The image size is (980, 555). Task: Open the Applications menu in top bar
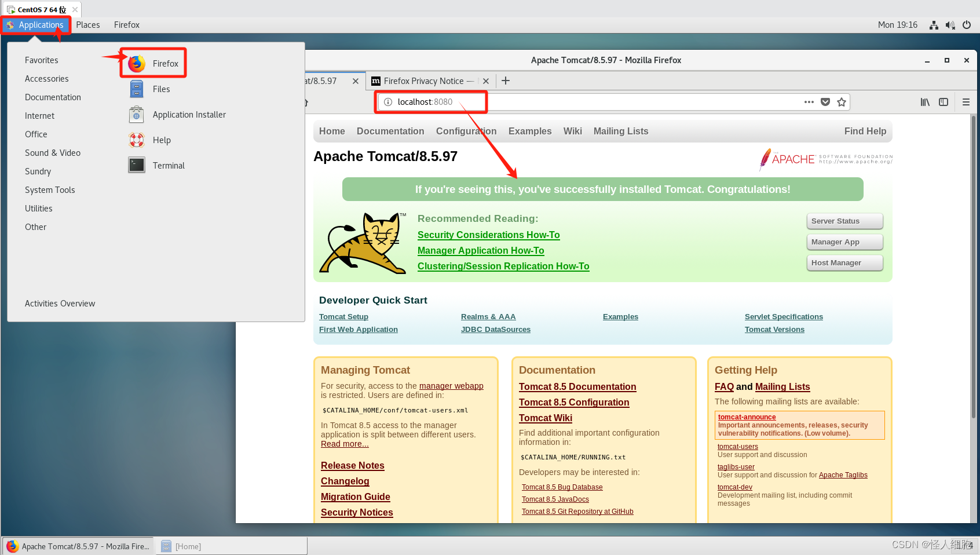pos(35,25)
